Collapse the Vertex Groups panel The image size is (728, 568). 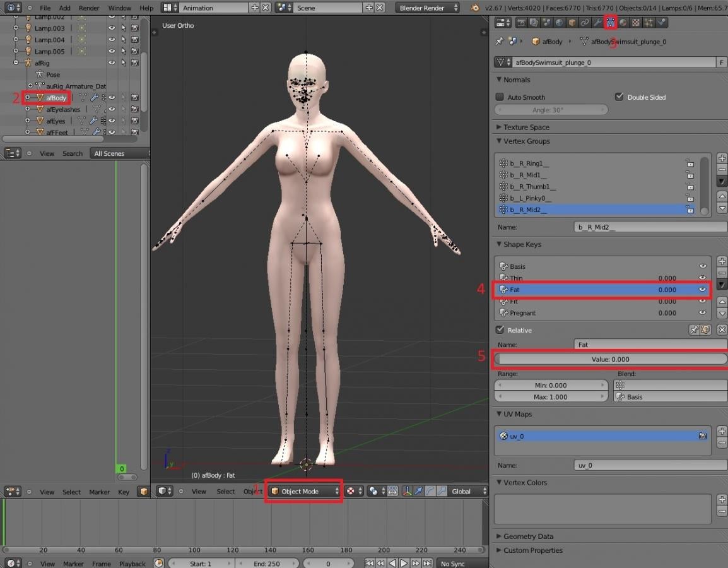[499, 141]
